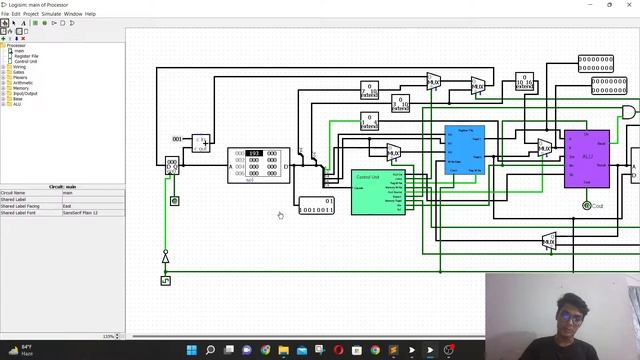Click the Shared Label Font value

coord(93,213)
